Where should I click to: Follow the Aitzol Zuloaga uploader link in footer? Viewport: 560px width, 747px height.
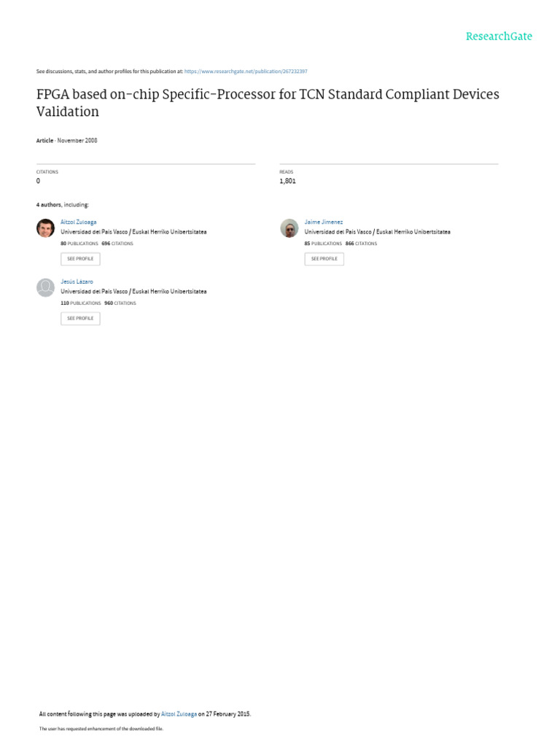(x=179, y=713)
